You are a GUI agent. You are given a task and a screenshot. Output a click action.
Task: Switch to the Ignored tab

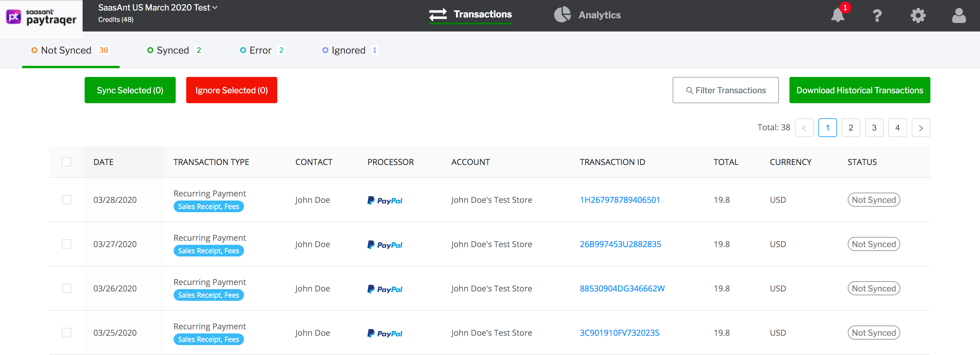pos(350,50)
